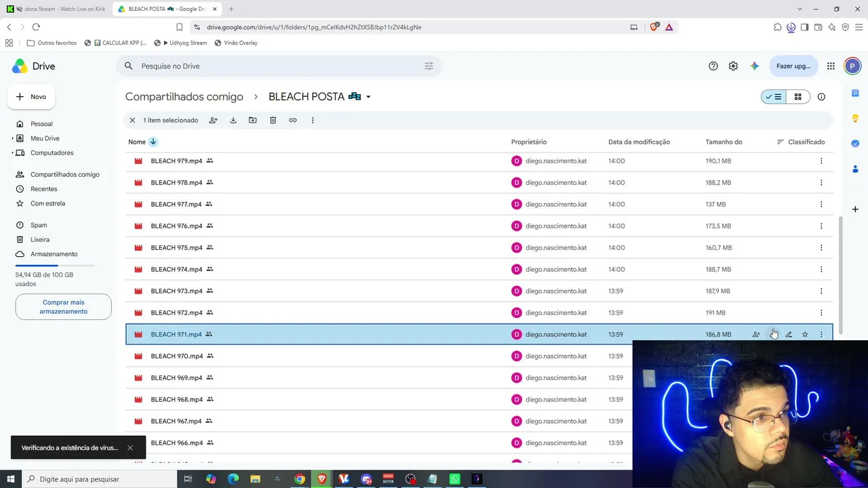Image resolution: width=868 pixels, height=488 pixels.
Task: Bookmark this page in address bar
Action: coord(179,27)
